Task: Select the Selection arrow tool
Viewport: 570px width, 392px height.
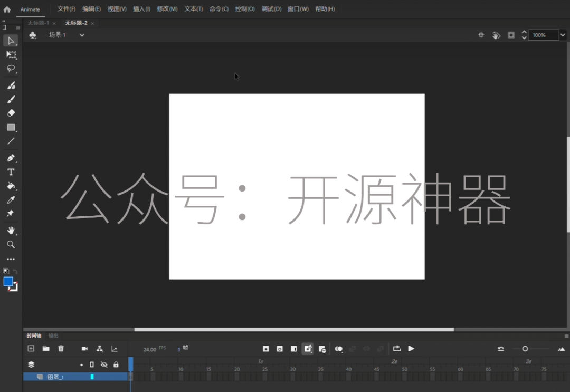Action: point(11,41)
